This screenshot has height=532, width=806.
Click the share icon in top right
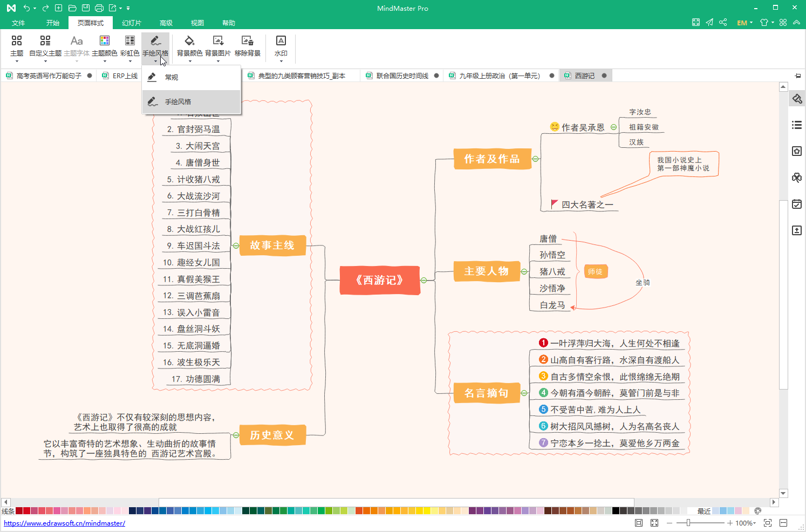pyautogui.click(x=723, y=22)
